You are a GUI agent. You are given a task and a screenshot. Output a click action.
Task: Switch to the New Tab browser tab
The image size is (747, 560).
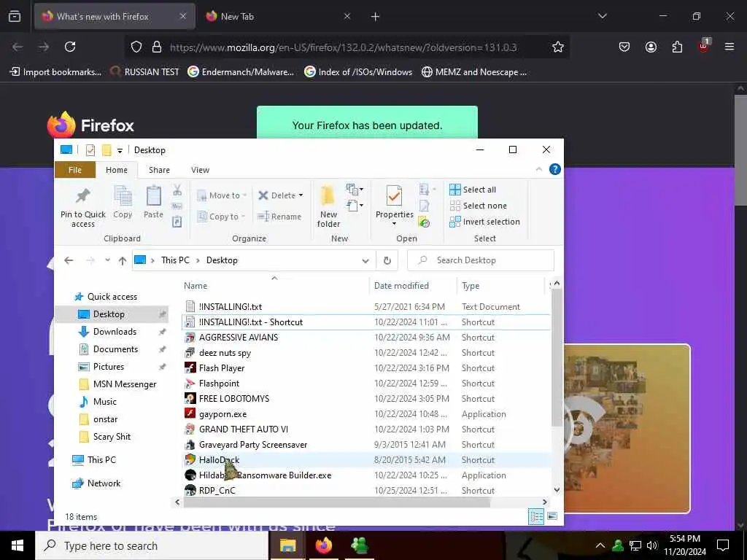click(x=279, y=17)
